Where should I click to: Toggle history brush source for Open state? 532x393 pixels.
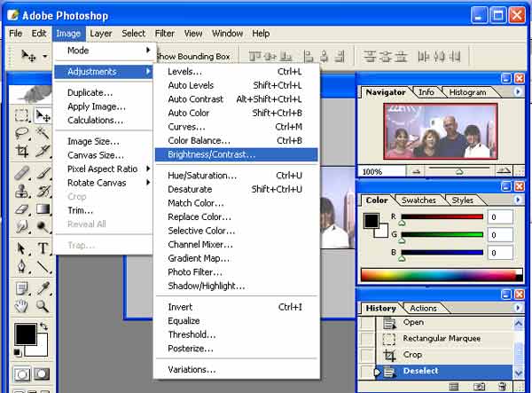coord(367,322)
